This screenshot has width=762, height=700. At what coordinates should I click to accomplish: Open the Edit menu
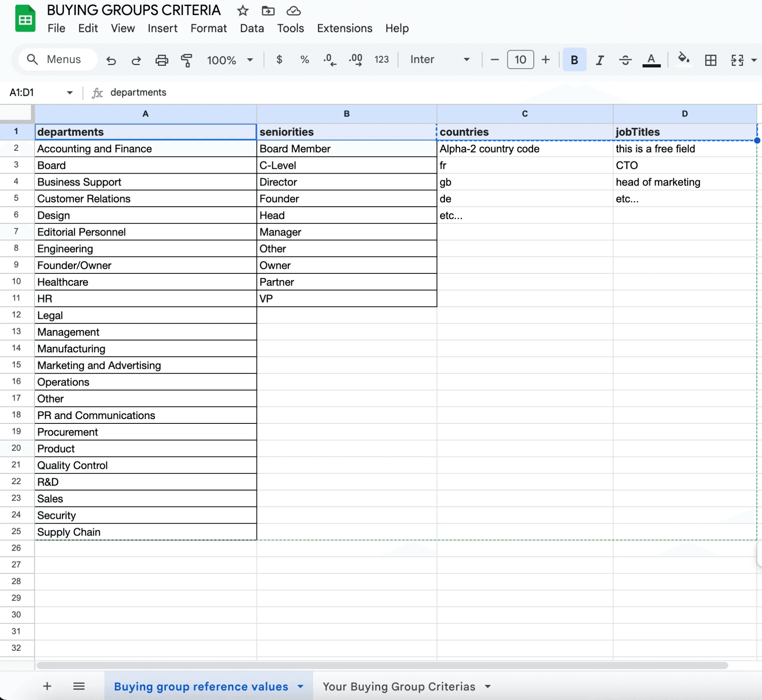(x=88, y=28)
